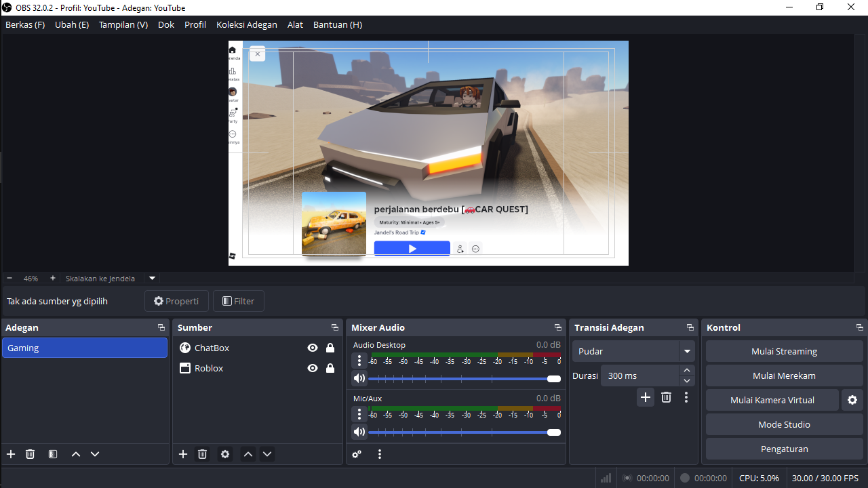This screenshot has width=868, height=488.
Task: Open the Berkas menu
Action: click(24, 24)
